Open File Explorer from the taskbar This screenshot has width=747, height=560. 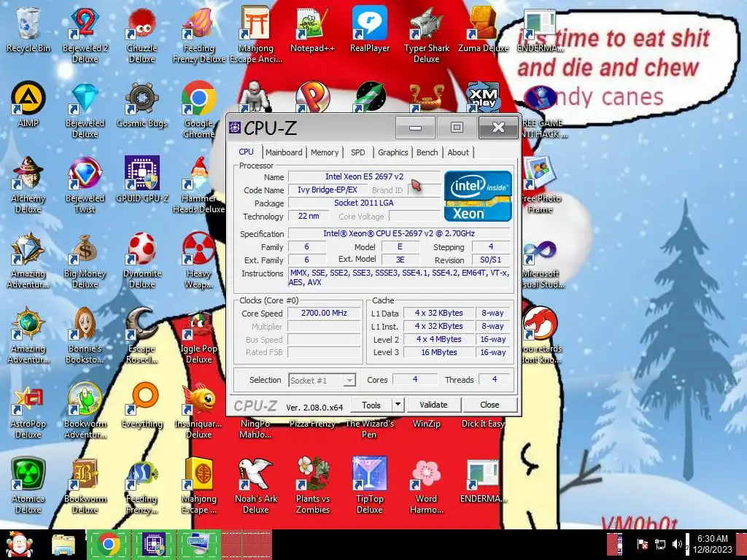(x=63, y=544)
